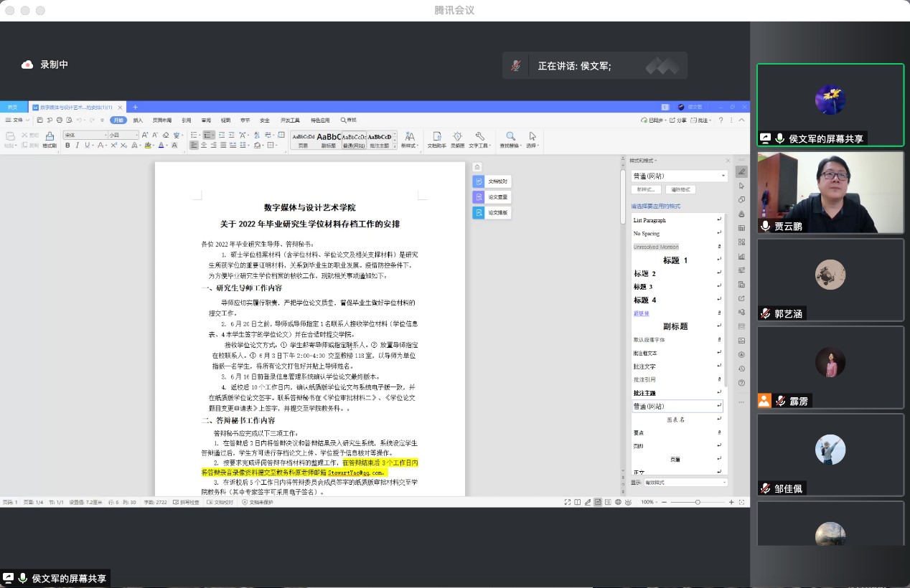Open the 引用 ribbon tab
Viewport: 910px width, 588px height.
pyautogui.click(x=187, y=120)
